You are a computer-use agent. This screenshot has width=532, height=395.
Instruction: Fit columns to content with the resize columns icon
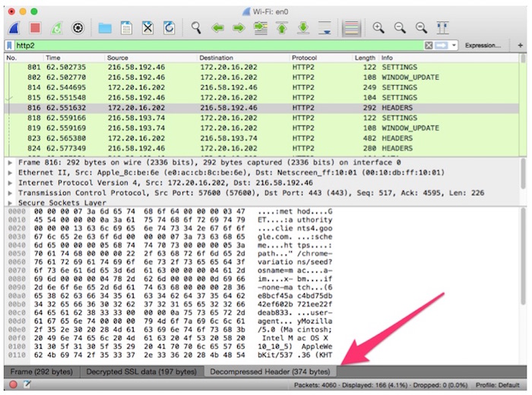click(x=442, y=28)
